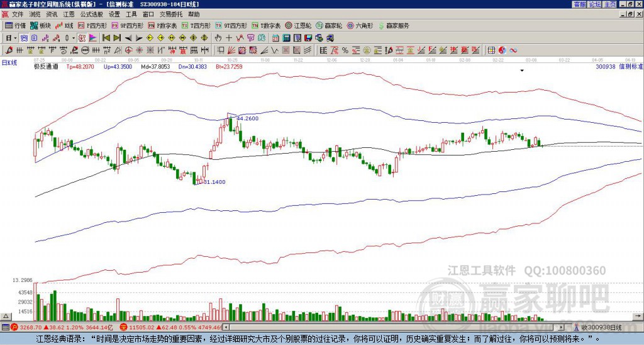Switch to K线 chart view

[64, 25]
